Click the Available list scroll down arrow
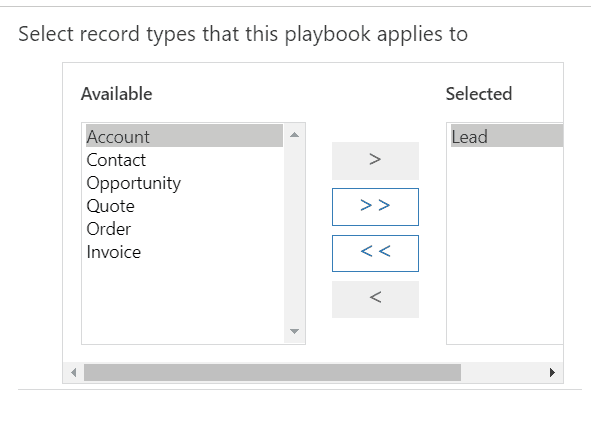Viewport: 591px width, 426px height. point(294,331)
